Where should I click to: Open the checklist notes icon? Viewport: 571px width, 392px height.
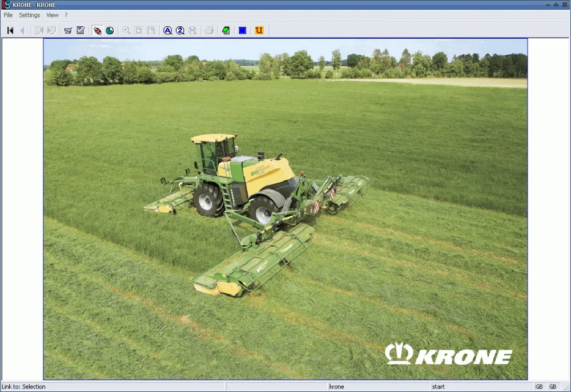coord(81,31)
